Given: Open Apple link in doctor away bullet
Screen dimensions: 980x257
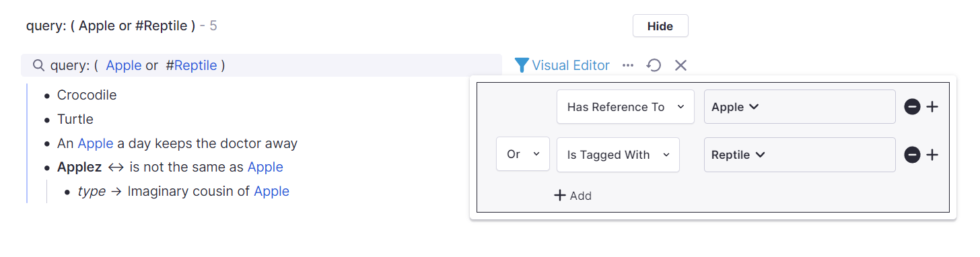Looking at the screenshot, I should [x=96, y=143].
